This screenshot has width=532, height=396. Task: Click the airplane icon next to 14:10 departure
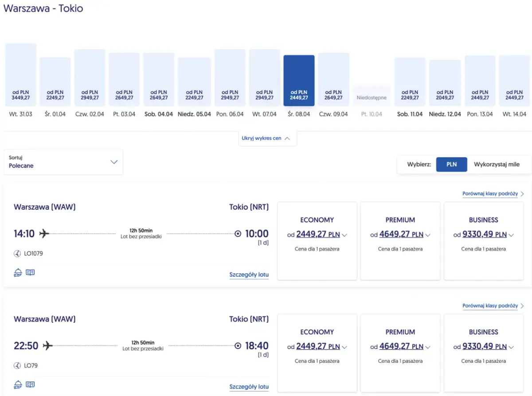pos(44,233)
